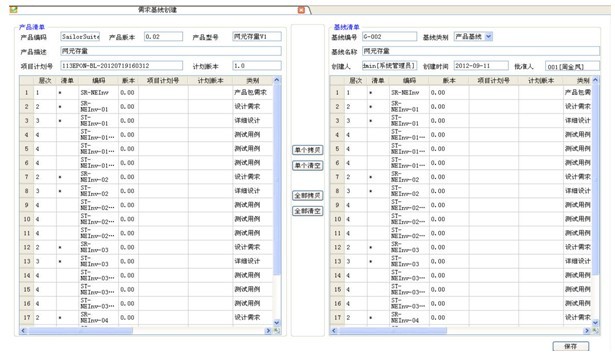Click corner icon below right table scrollbar
This screenshot has width=615, height=361.
595,331
